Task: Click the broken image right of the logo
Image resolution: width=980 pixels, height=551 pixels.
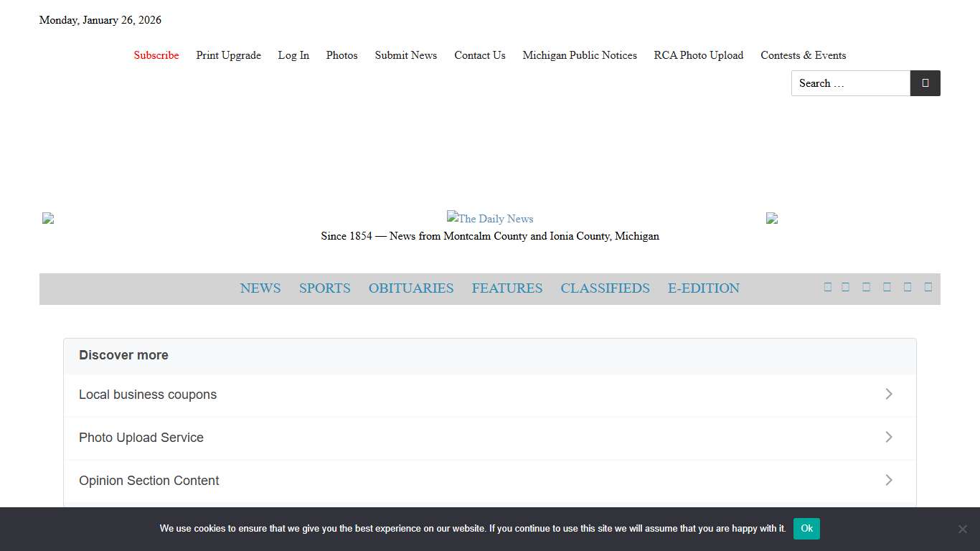Action: tap(772, 218)
